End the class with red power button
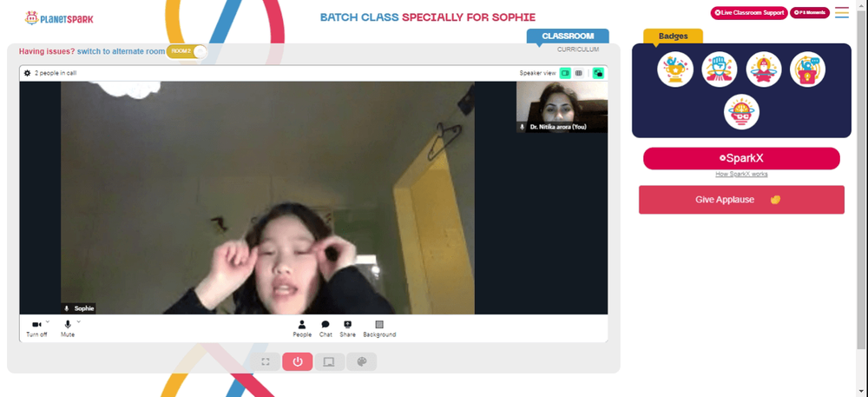Image resolution: width=868 pixels, height=397 pixels. click(x=298, y=361)
